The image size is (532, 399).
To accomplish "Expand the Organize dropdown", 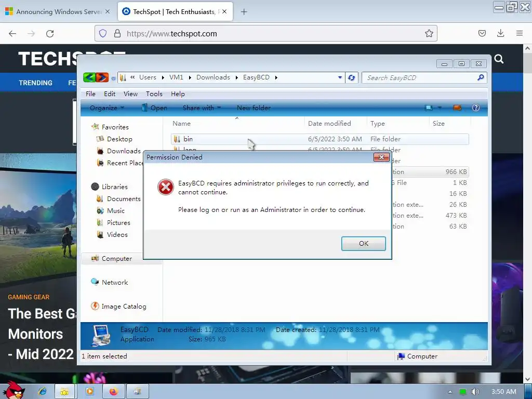I will [x=107, y=108].
